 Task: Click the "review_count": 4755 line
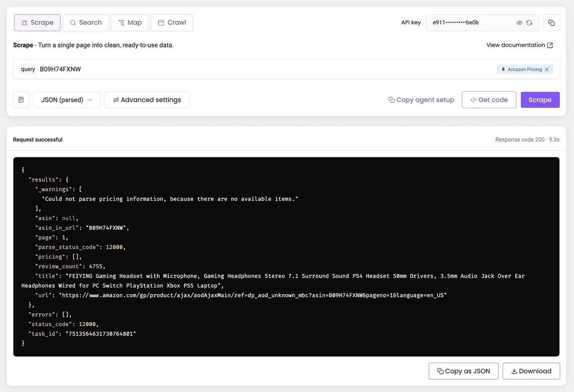coord(70,266)
